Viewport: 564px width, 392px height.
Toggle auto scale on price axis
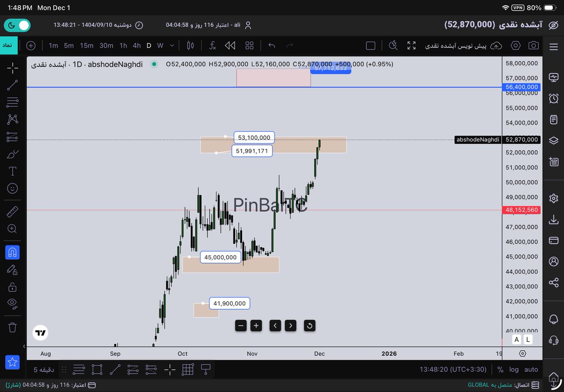[531, 370]
